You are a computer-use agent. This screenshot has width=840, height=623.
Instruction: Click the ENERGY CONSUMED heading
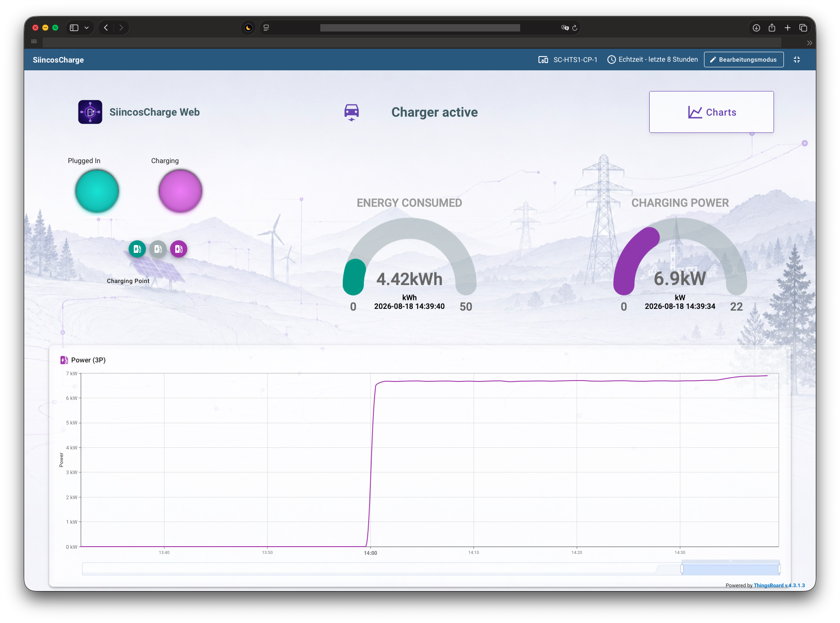[409, 203]
